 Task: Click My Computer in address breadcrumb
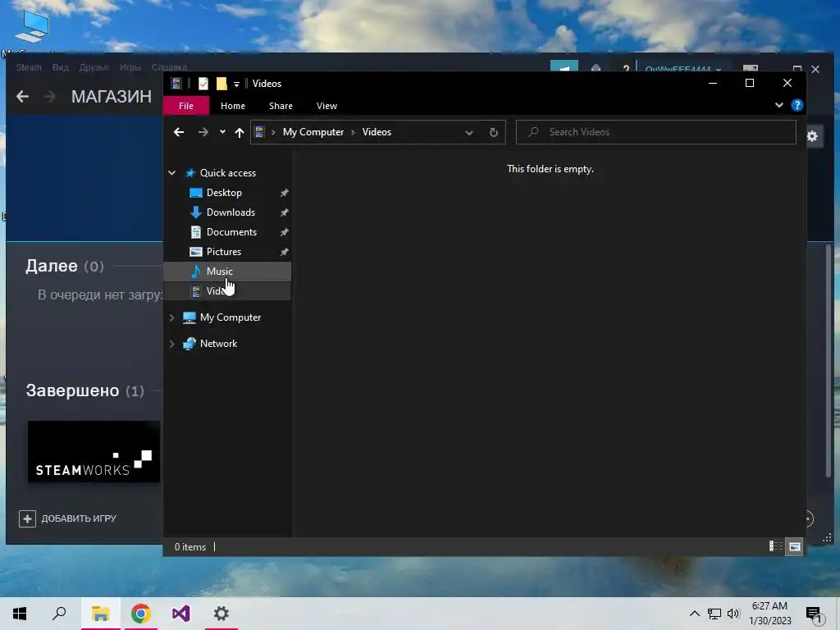[313, 132]
